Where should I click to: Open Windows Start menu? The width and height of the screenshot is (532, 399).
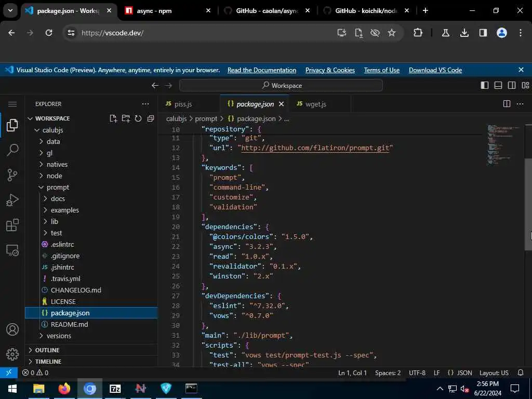12,389
